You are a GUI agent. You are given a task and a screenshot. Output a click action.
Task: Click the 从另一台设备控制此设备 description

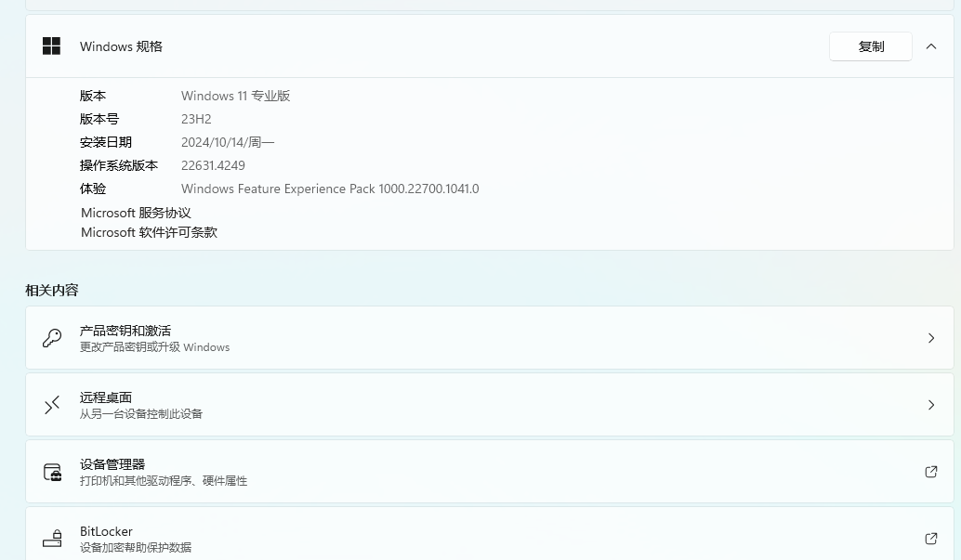(141, 414)
